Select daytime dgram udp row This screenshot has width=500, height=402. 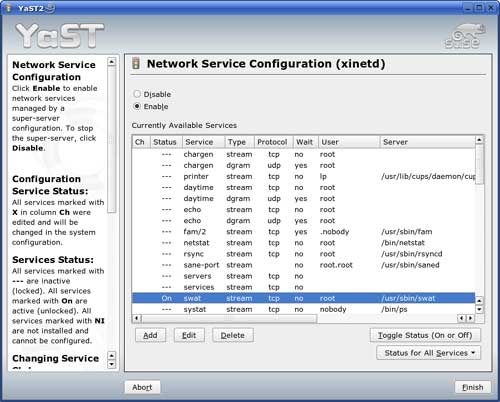tap(304, 198)
